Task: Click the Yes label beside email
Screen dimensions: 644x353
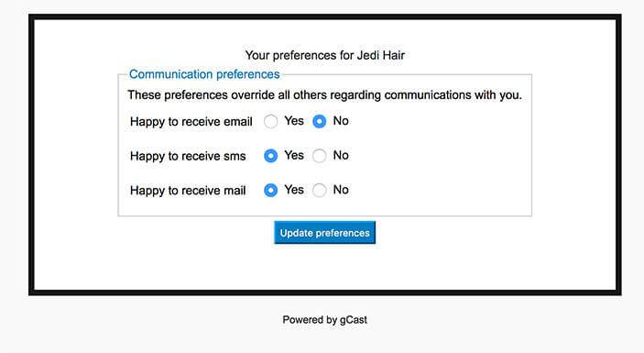Action: click(294, 121)
